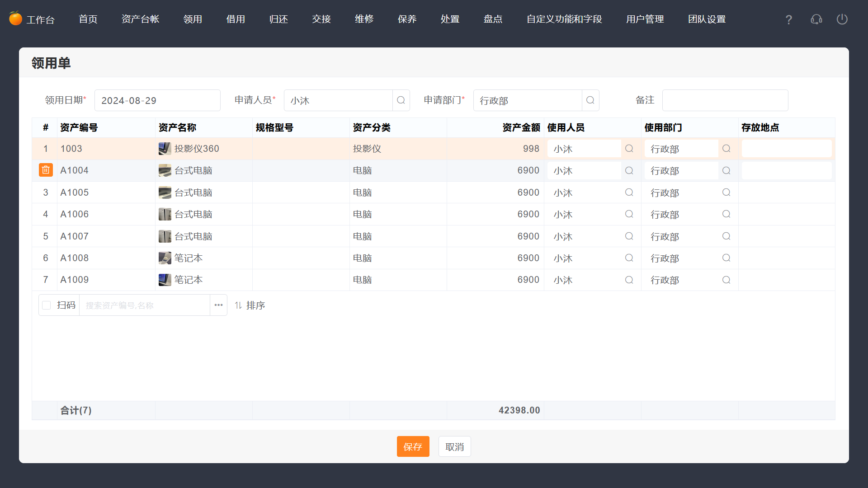The height and width of the screenshot is (488, 868).
Task: Open 自定义功能和字段 settings
Action: (x=564, y=19)
